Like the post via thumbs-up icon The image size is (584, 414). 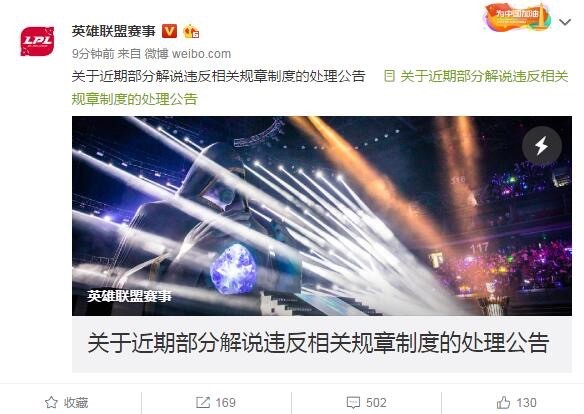503,402
